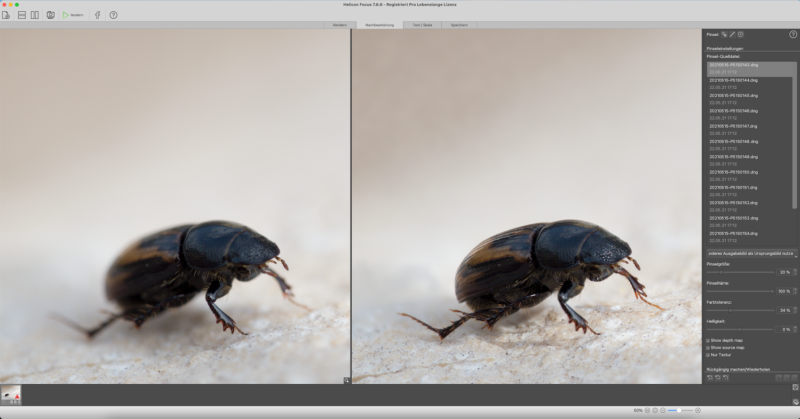Viewport: 800px width, 419px height.
Task: Enable the Show source map checkbox
Action: (x=708, y=348)
